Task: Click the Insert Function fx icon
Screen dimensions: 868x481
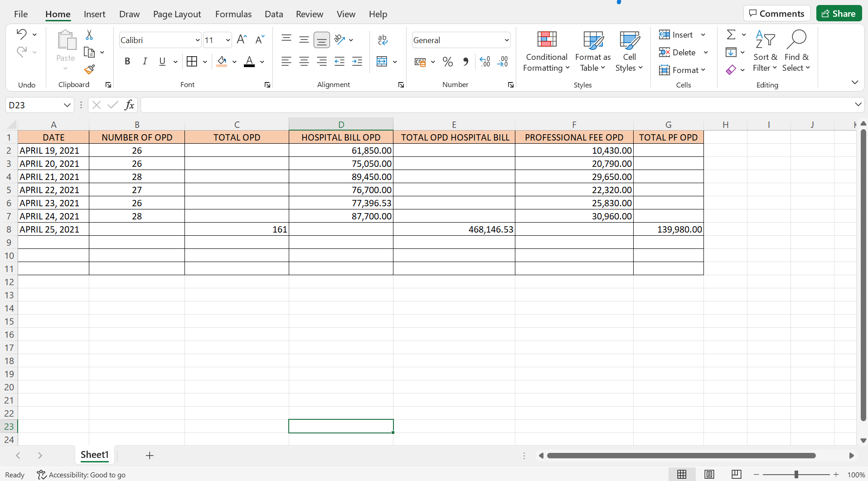Action: (129, 105)
